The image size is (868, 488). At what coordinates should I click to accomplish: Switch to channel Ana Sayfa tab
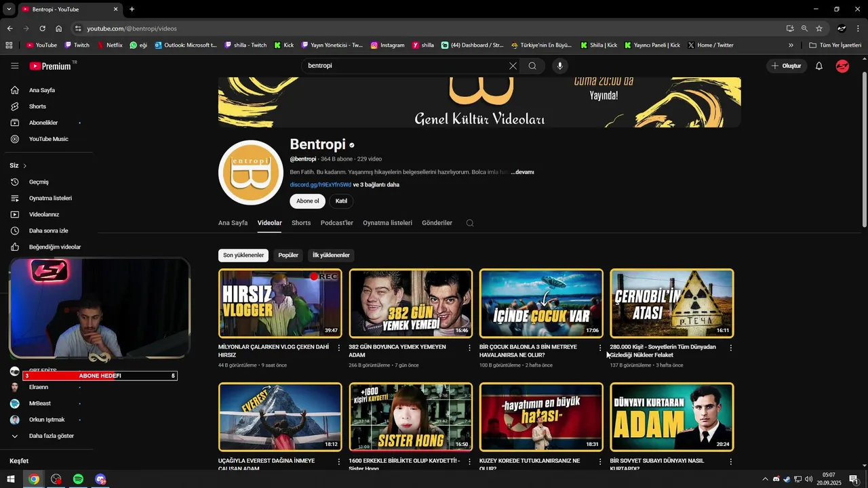pyautogui.click(x=233, y=223)
